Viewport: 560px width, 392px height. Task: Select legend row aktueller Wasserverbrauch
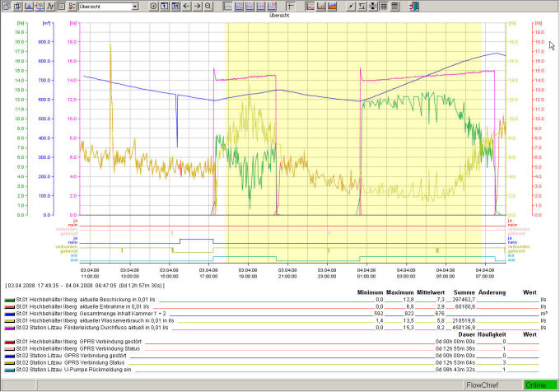pos(275,320)
